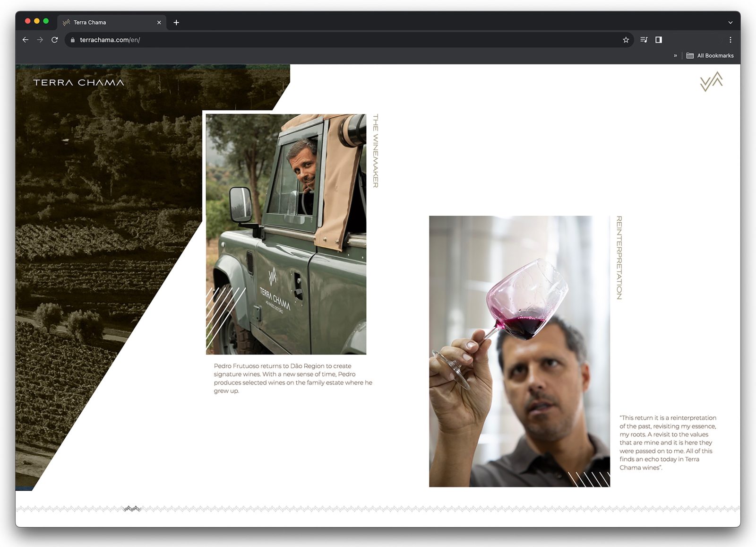Select the vertical THE WINEMAKER heading
The image size is (756, 547).
376,151
